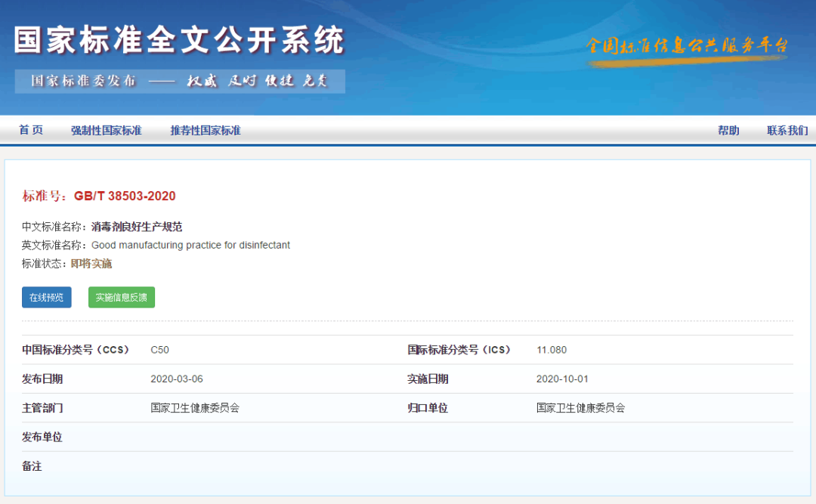
Task: Click the status text 即将实施
Action: [91, 264]
